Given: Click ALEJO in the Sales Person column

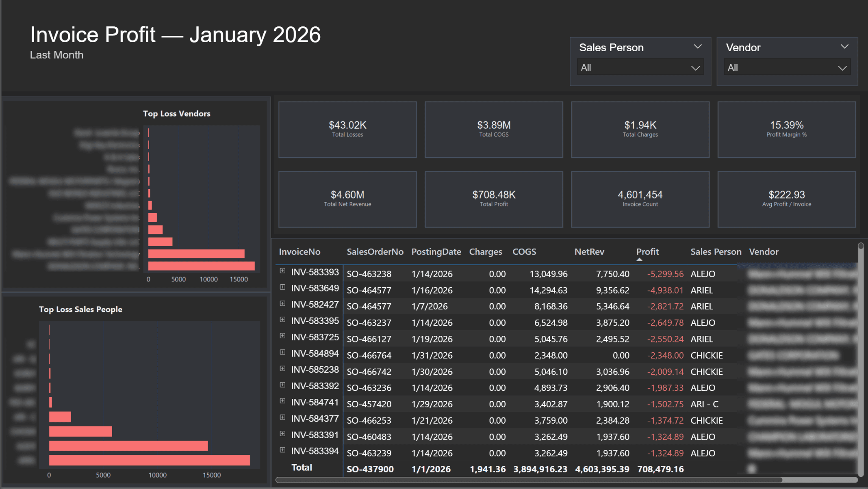Looking at the screenshot, I should pos(702,274).
